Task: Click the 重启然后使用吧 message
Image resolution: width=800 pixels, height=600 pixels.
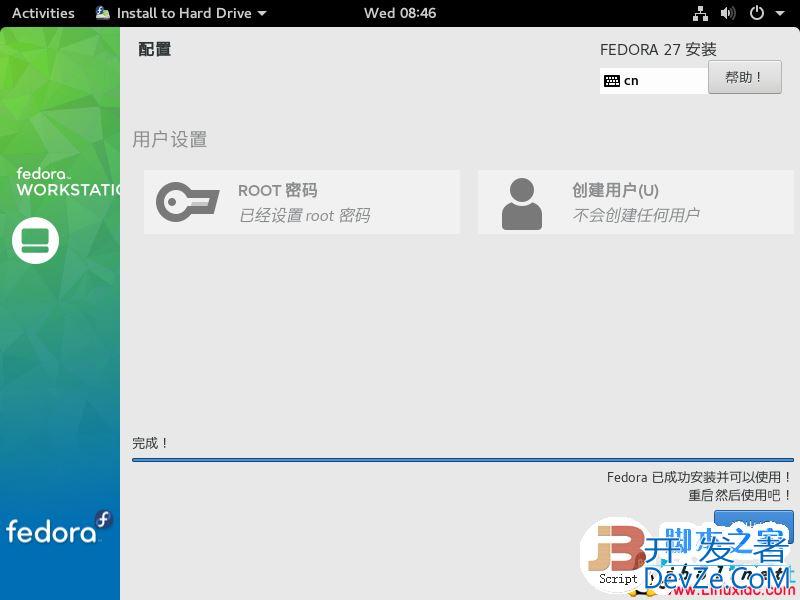Action: click(739, 495)
